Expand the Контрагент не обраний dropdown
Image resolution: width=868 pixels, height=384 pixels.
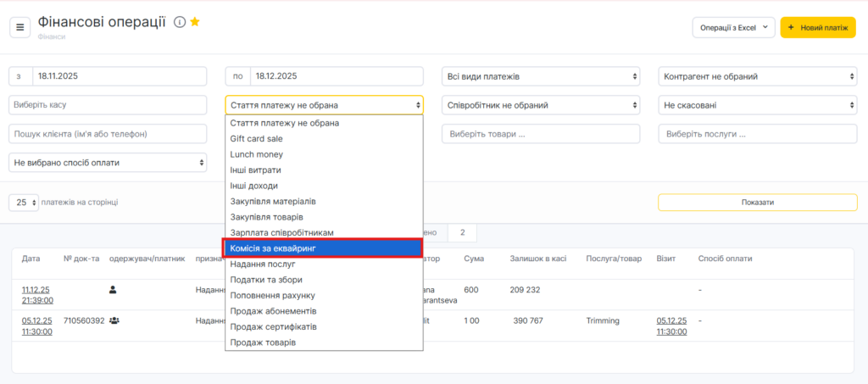click(x=758, y=77)
